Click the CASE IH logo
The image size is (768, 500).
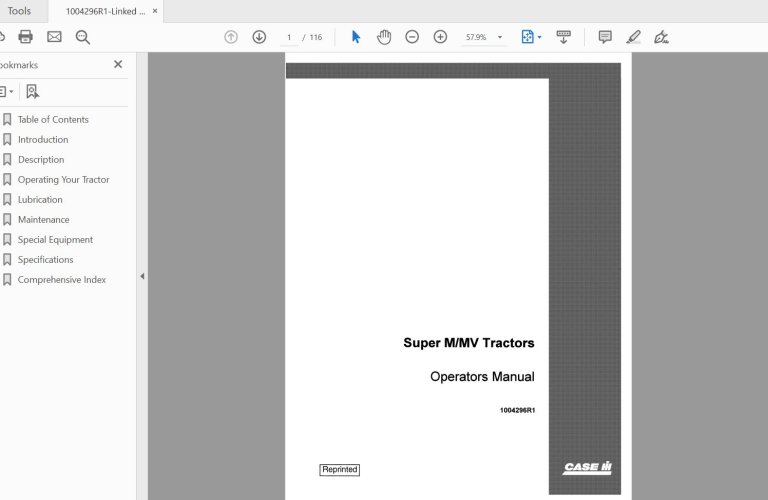(x=587, y=467)
